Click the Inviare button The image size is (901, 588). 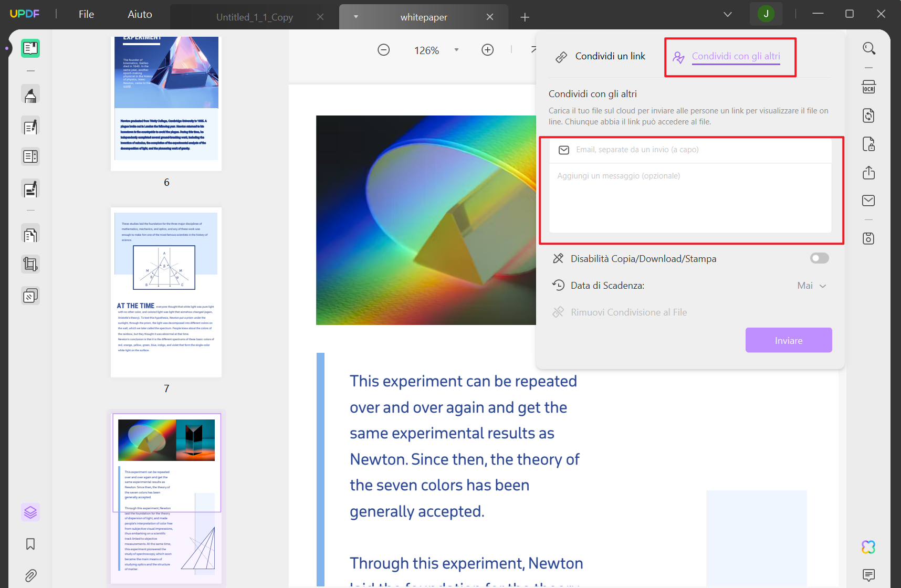(x=789, y=340)
